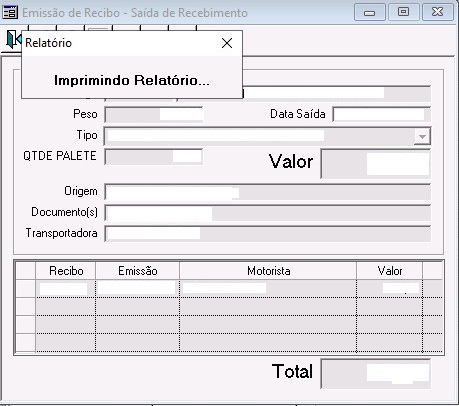Close the Relatório dialog
Screen dimensions: 459x406
pos(227,43)
